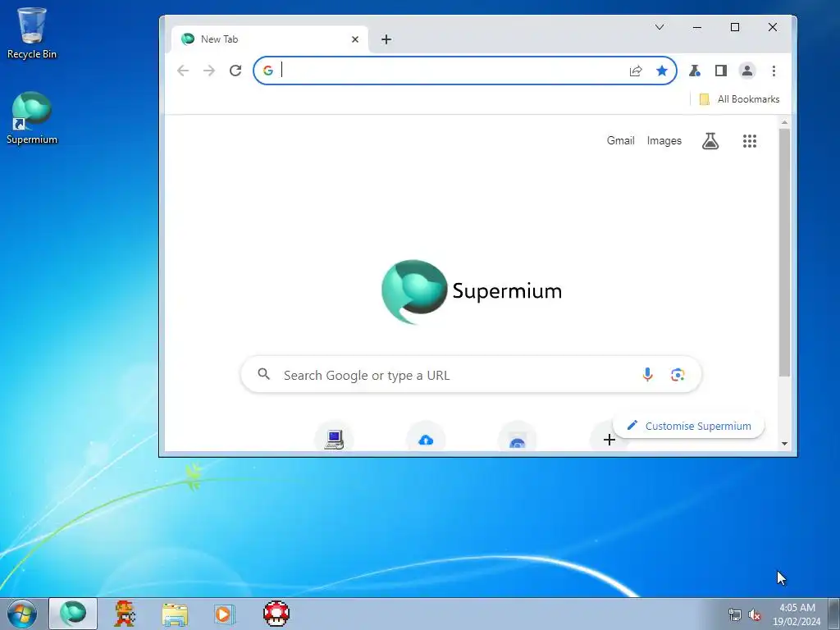Click the scrollbar down arrow

click(x=784, y=444)
